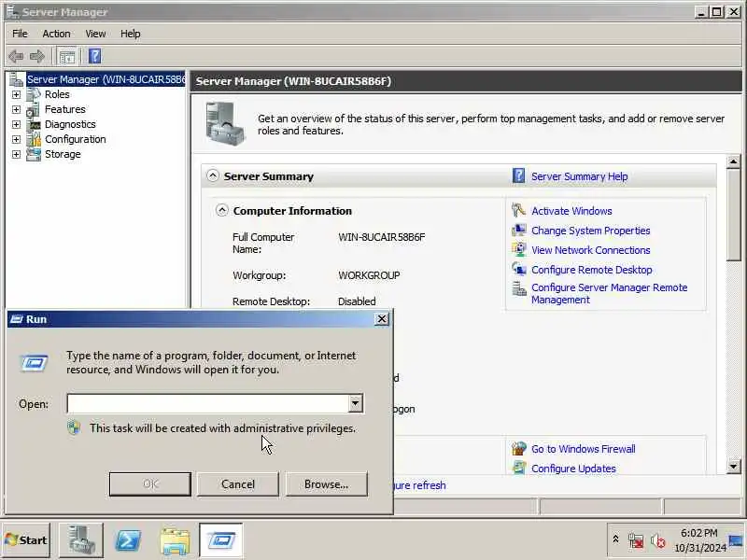747x560 pixels.
Task: Click the Forward arrow toolbar icon
Action: [37, 56]
